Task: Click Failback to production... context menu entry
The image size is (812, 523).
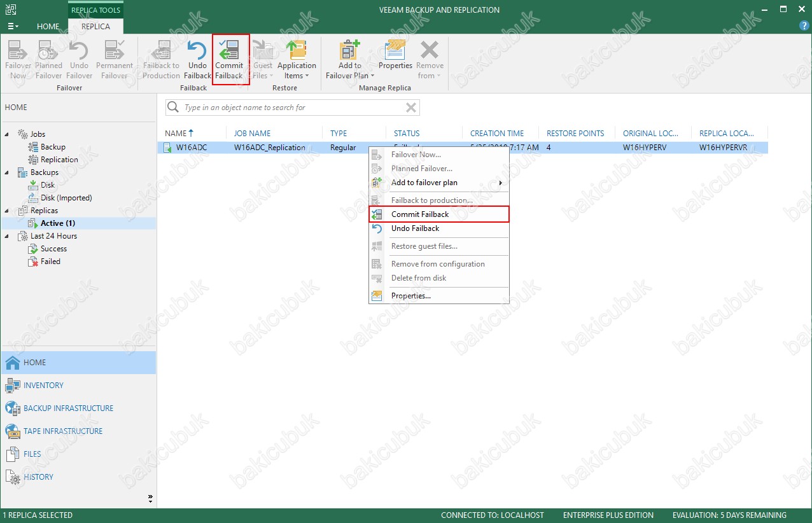Action: pos(439,200)
